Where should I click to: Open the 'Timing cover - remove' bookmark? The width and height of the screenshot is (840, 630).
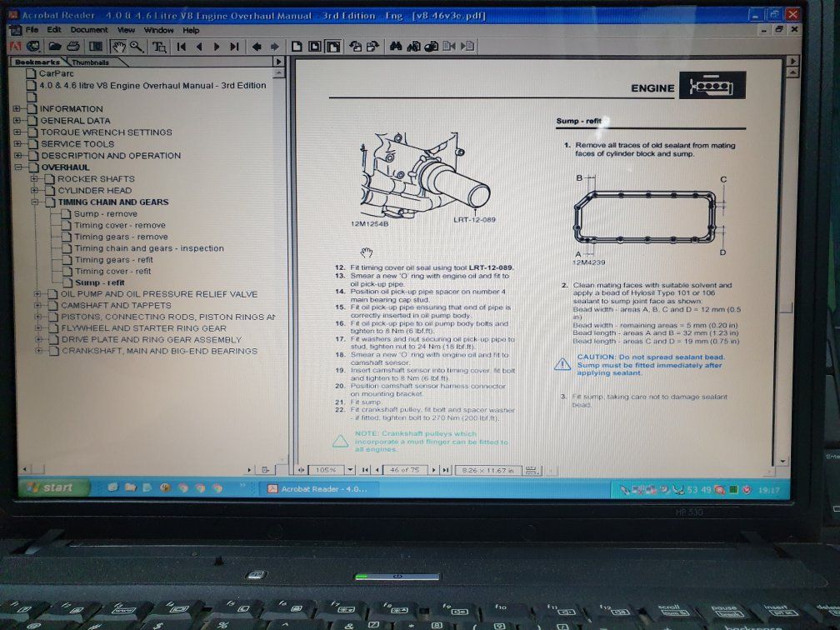pos(119,226)
